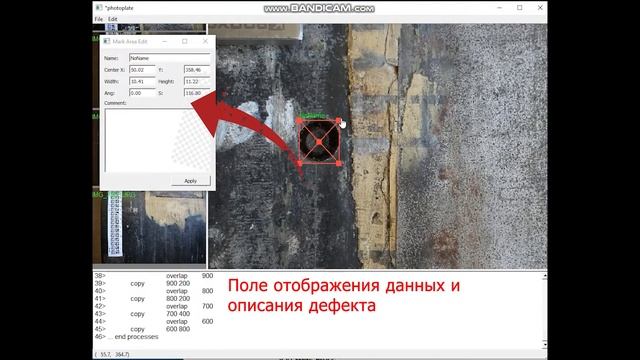
Task: Click the Height value field
Action: (x=197, y=82)
